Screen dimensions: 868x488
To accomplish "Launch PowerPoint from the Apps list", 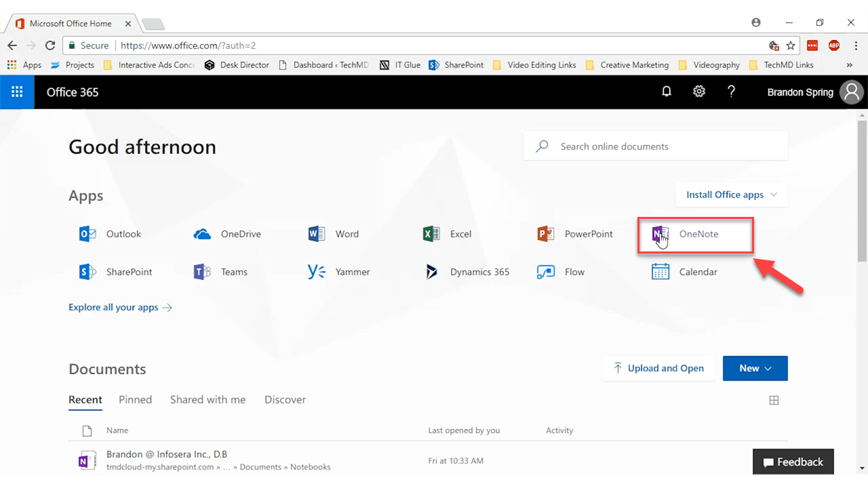I will point(575,234).
